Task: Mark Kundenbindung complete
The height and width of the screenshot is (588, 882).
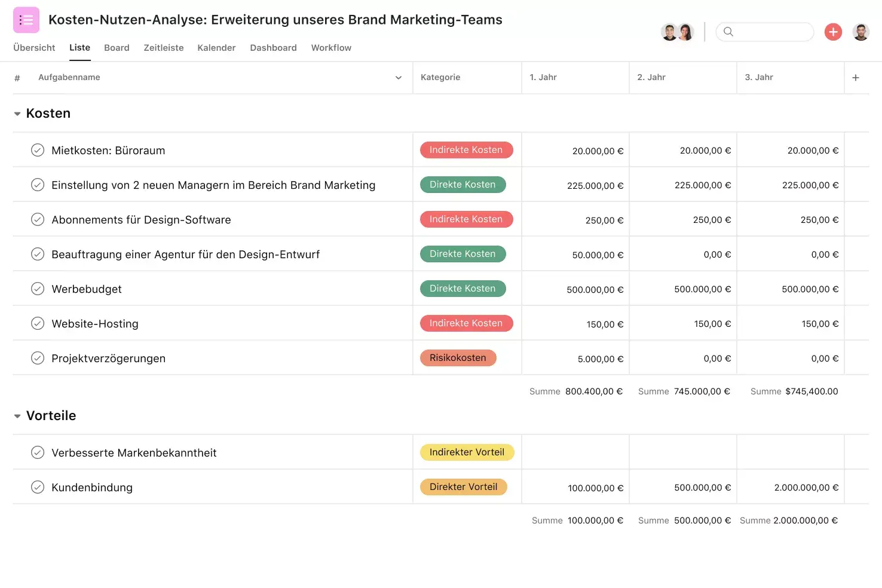Action: 38,487
